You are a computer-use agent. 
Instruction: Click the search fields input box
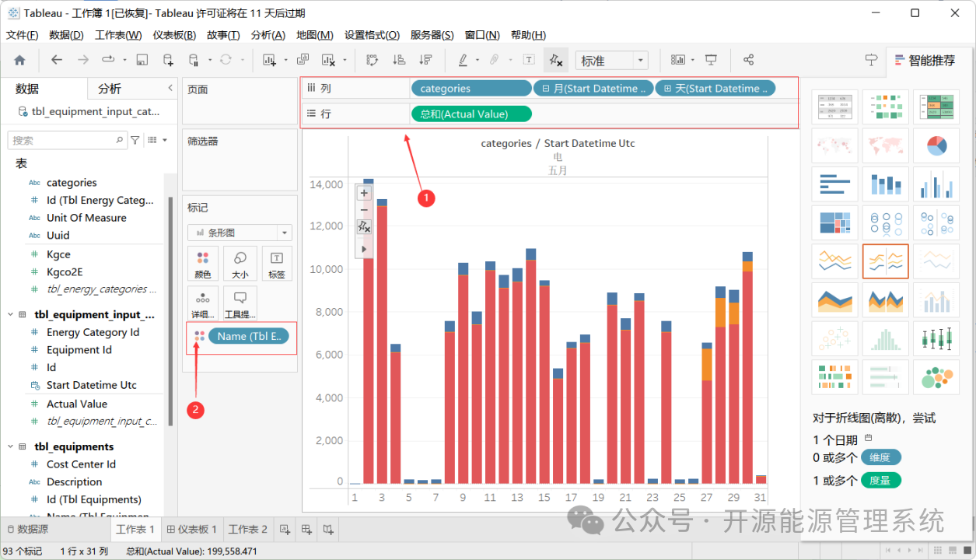tap(67, 140)
